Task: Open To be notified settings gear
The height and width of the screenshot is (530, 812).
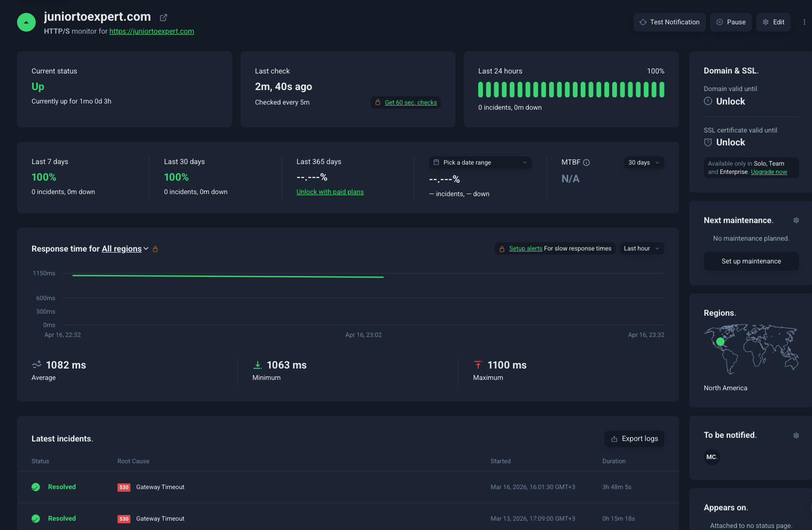Action: (x=796, y=436)
